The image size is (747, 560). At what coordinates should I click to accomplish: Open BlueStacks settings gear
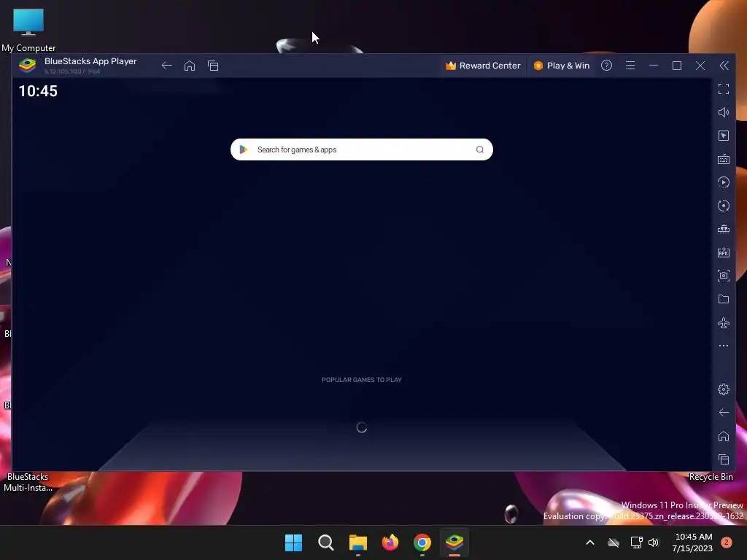click(724, 389)
